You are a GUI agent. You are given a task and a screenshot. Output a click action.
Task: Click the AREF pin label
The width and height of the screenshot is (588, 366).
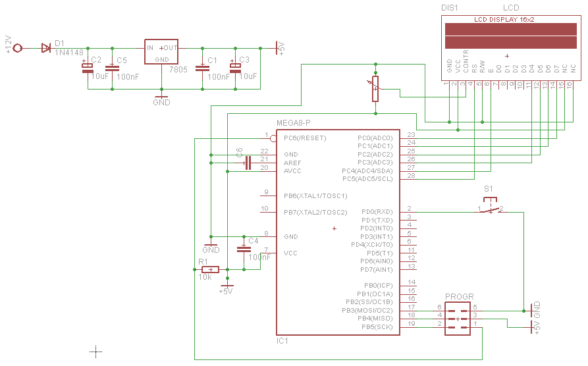click(292, 163)
